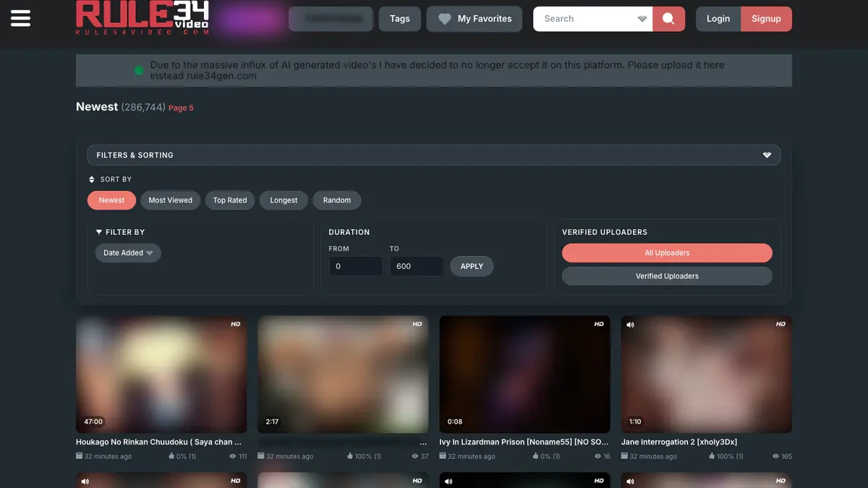This screenshot has width=868, height=488.
Task: Open the 2:17 video thumbnail
Action: pyautogui.click(x=343, y=374)
